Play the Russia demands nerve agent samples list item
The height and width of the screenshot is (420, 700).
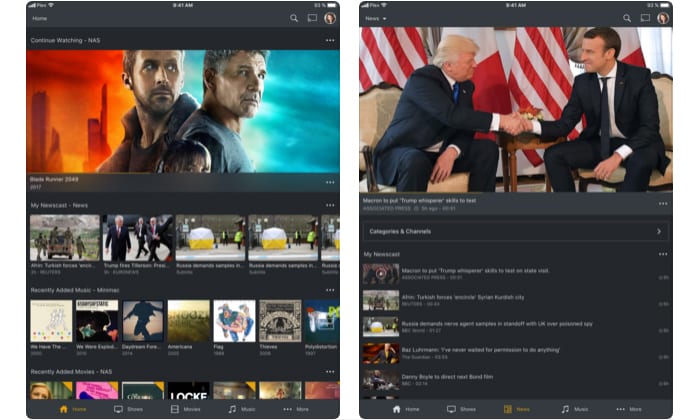tap(516, 327)
